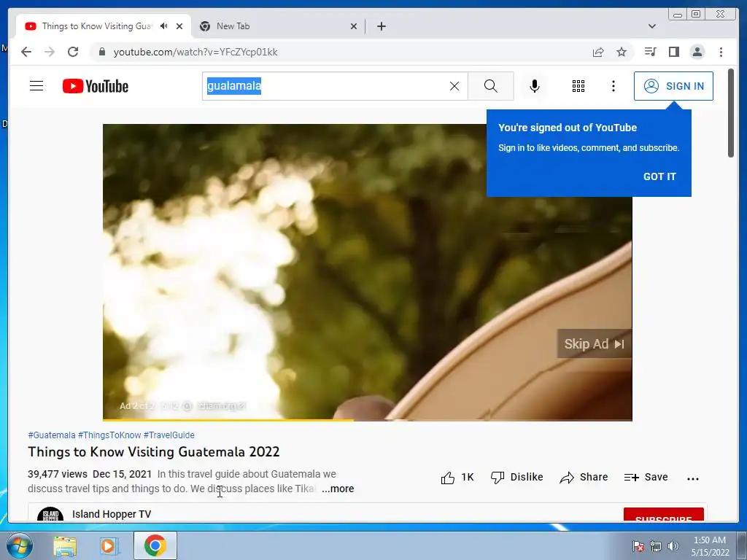Screen dimensions: 747x560
Task: Skip the ad in the video
Action: [x=594, y=344]
